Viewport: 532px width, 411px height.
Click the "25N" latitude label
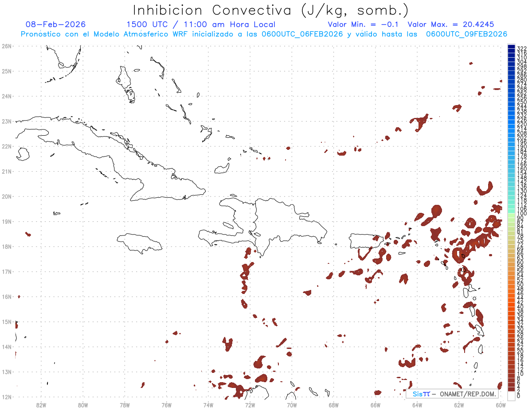[x=6, y=71]
